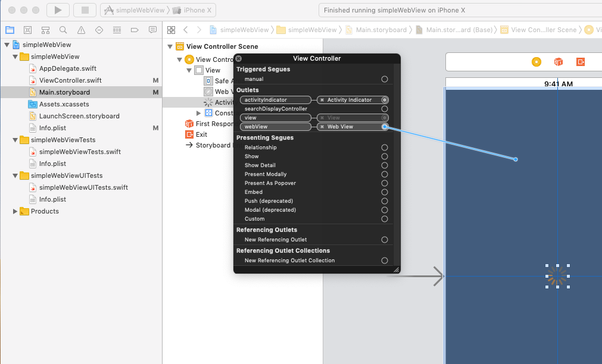Click the related items grid icon

[171, 30]
